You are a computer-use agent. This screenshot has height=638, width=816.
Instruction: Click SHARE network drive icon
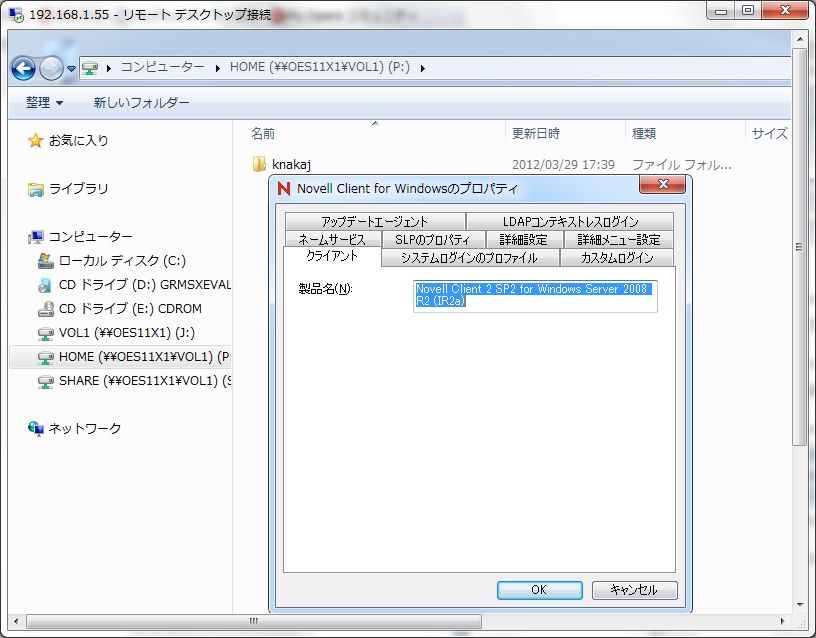click(46, 381)
